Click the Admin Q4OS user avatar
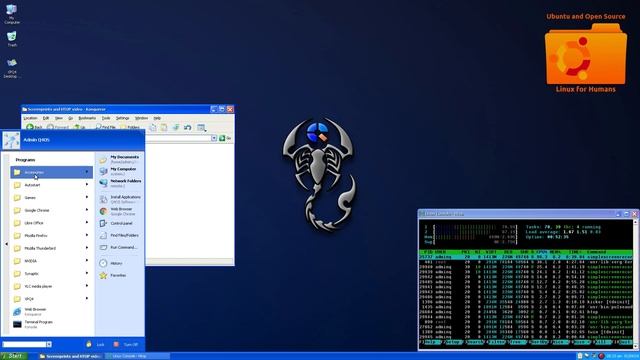Image resolution: width=640 pixels, height=360 pixels. pyautogui.click(x=11, y=140)
